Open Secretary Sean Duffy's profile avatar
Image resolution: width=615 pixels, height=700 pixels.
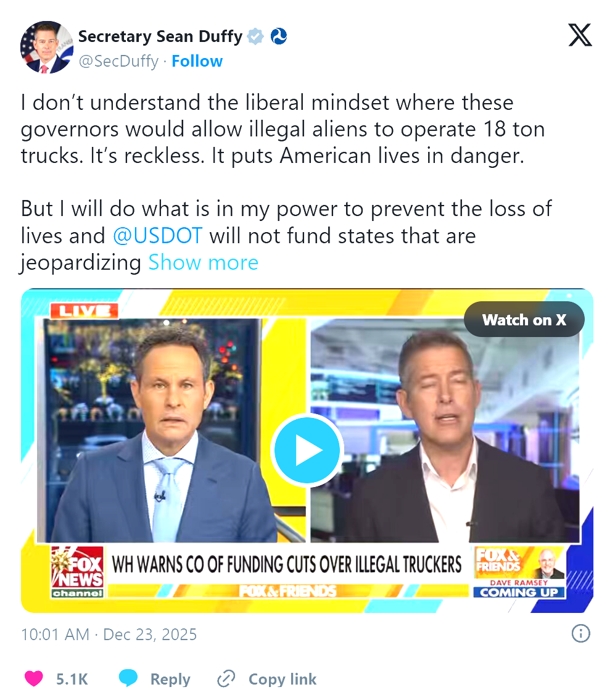point(47,47)
